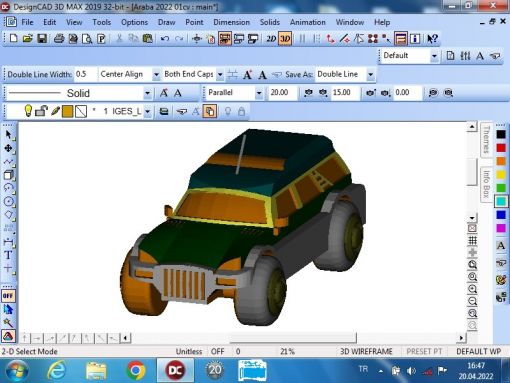Expand the Solid line style dropdown
This screenshot has width=510, height=383.
147,93
